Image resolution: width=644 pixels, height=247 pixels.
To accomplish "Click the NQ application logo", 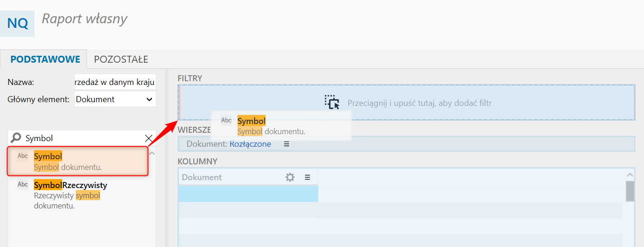I will click(x=17, y=23).
